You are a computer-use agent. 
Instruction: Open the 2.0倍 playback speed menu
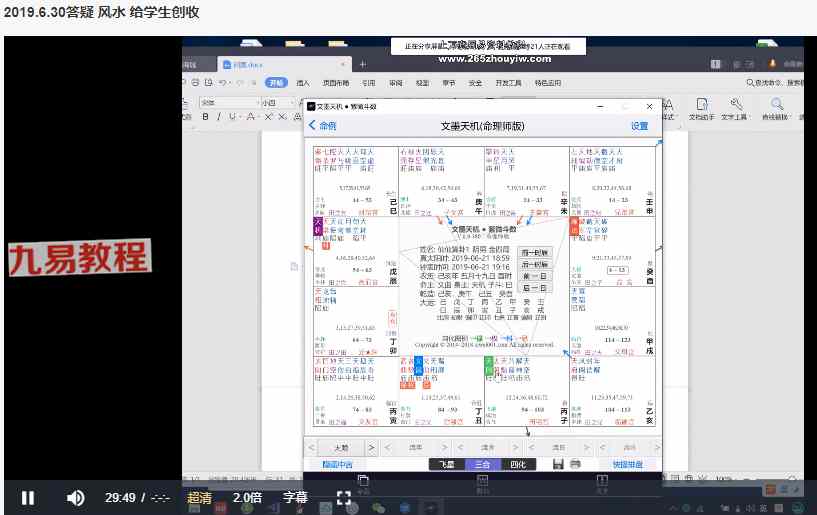tap(247, 497)
